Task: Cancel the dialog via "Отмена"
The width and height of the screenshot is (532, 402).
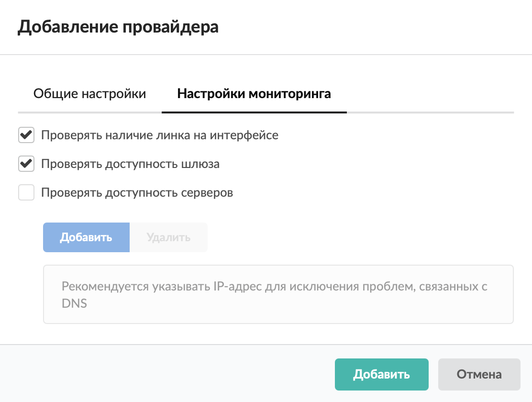Action: [479, 374]
